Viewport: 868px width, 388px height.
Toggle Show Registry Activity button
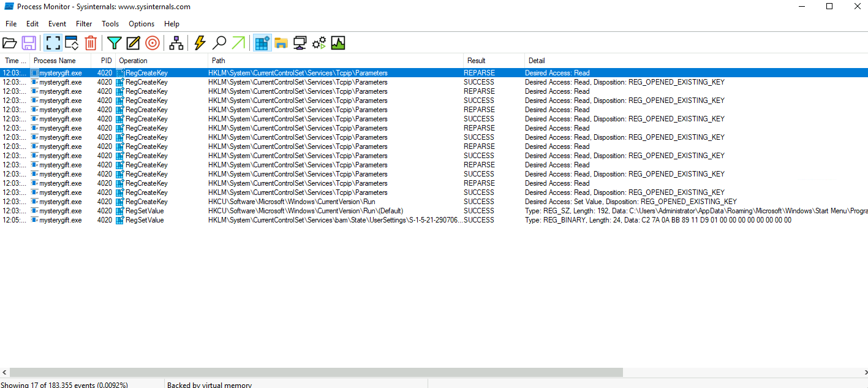pos(262,43)
